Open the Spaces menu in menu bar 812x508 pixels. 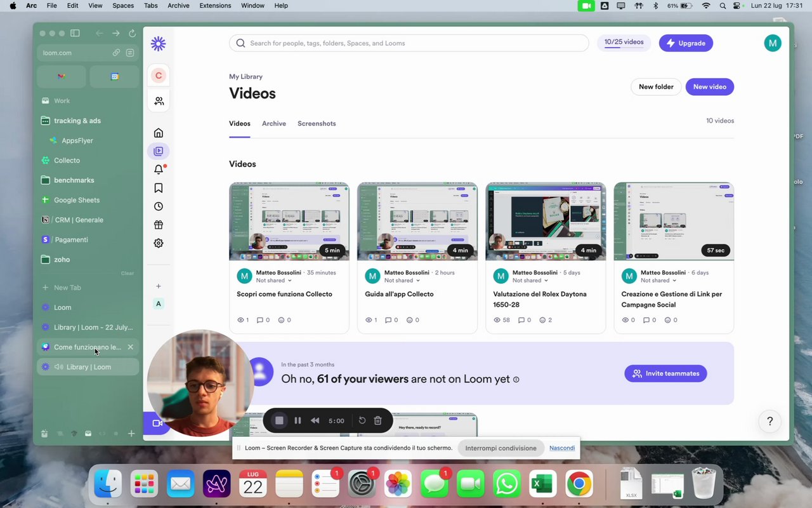[x=123, y=6]
